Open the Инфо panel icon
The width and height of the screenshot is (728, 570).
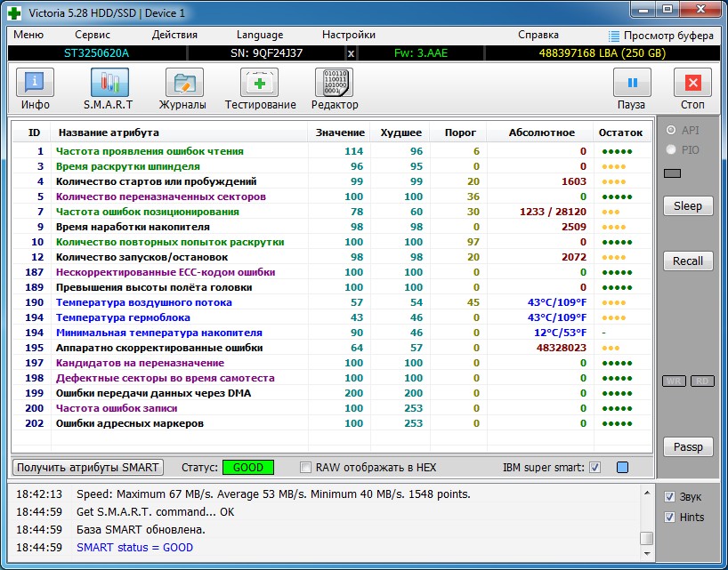tap(36, 83)
